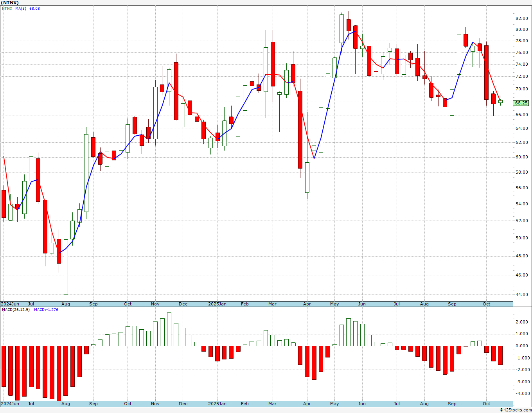Screen dimensions: 532x413
Task: Click the 50.00 price axis label
Action: pyautogui.click(x=522, y=238)
